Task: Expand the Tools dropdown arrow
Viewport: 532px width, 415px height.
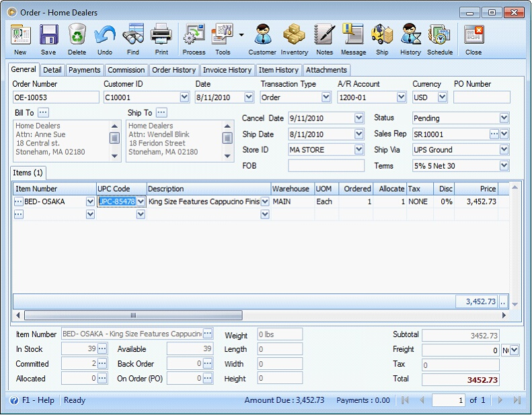Action: pos(241,34)
